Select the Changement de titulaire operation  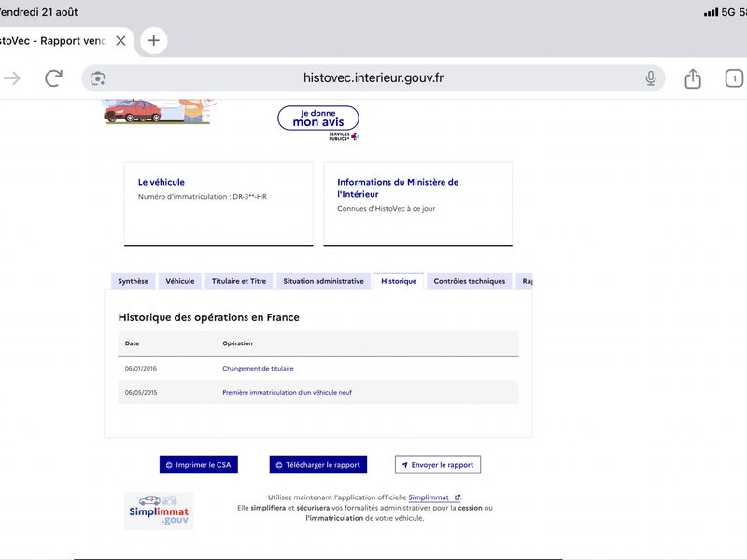pyautogui.click(x=258, y=368)
